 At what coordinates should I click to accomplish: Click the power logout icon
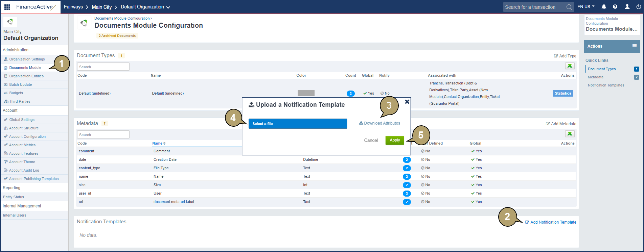(638, 7)
